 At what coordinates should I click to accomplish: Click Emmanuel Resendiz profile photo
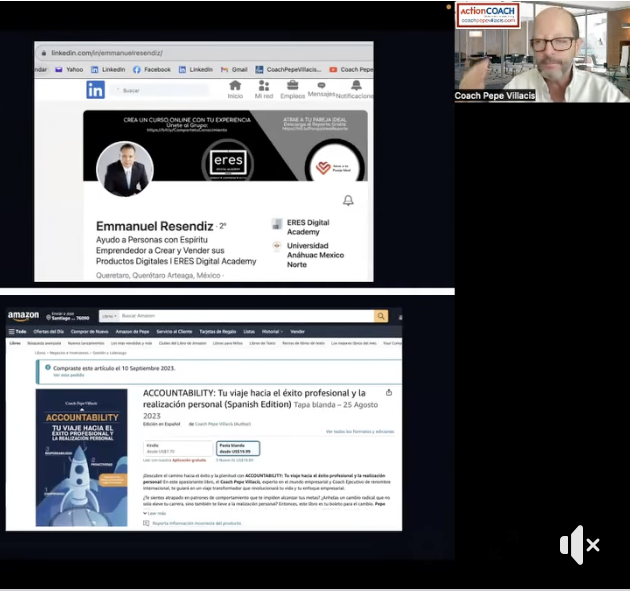[x=125, y=169]
